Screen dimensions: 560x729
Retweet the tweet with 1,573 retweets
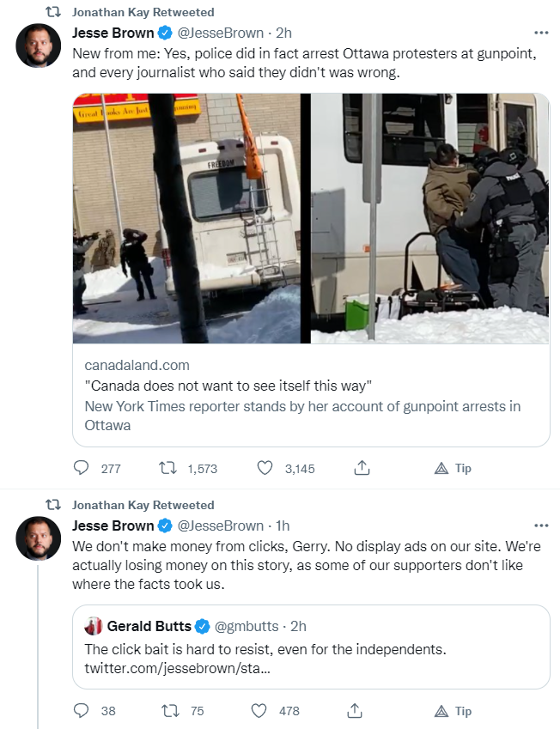click(x=167, y=468)
